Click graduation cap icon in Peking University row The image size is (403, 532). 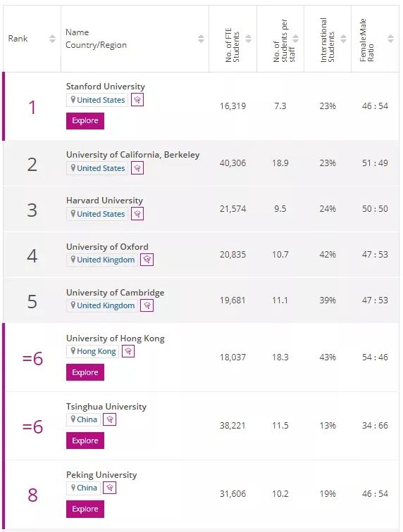(x=109, y=488)
